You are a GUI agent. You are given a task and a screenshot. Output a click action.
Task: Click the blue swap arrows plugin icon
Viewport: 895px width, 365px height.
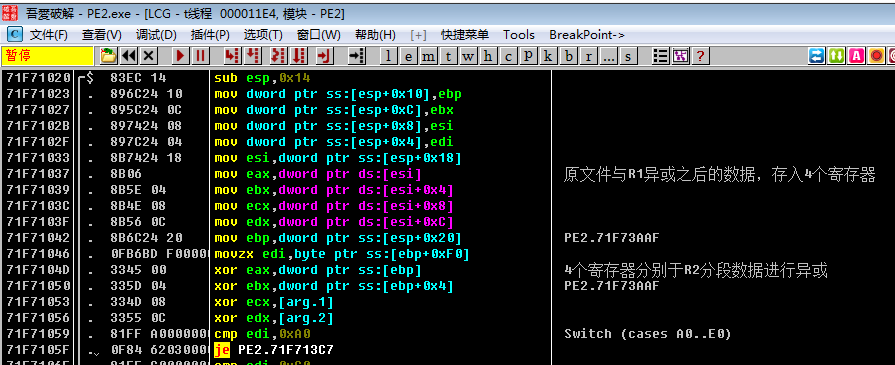[816, 55]
